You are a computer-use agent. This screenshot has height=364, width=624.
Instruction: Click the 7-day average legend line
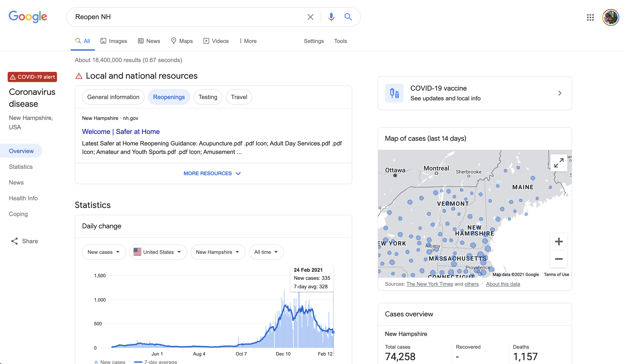(x=138, y=362)
